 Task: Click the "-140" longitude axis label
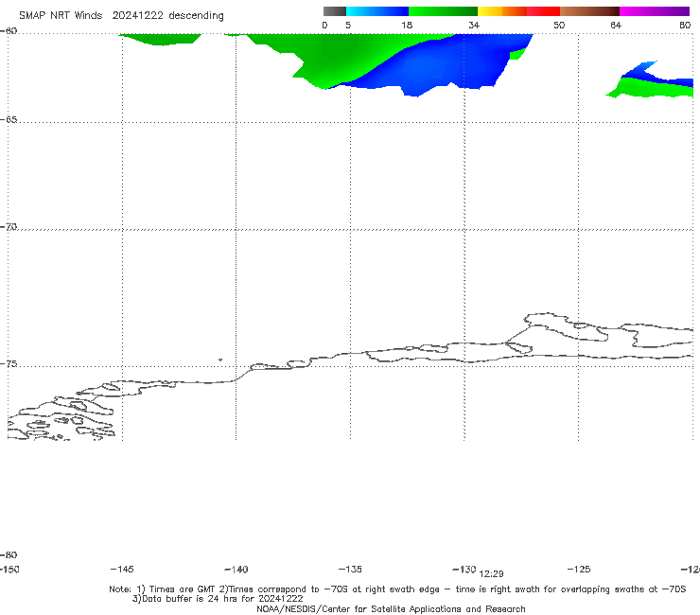[x=236, y=570]
